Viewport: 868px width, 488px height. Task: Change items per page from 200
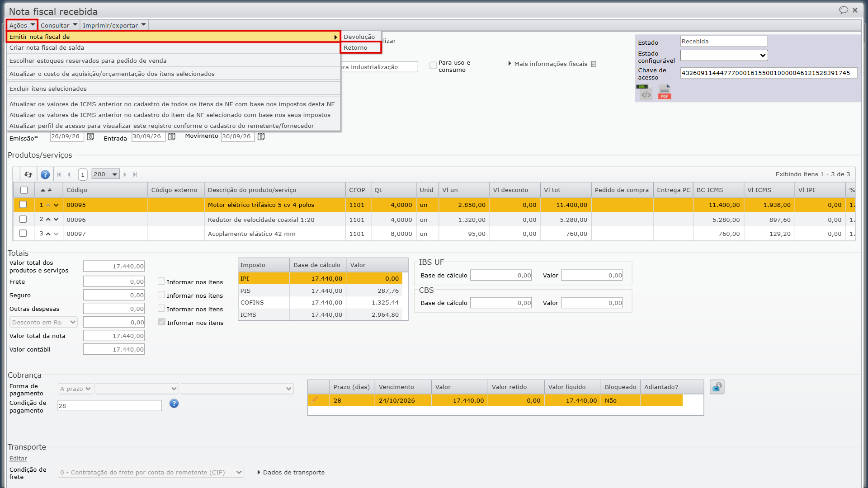click(x=105, y=174)
